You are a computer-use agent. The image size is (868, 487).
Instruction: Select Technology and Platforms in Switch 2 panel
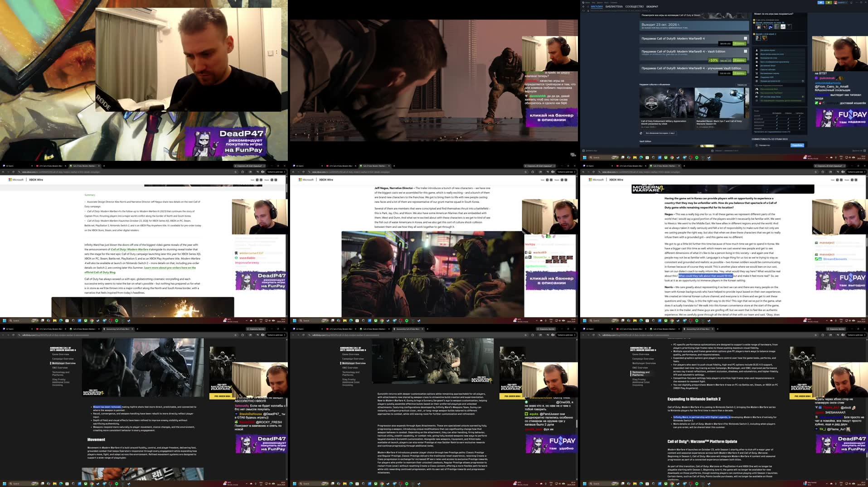coord(641,374)
